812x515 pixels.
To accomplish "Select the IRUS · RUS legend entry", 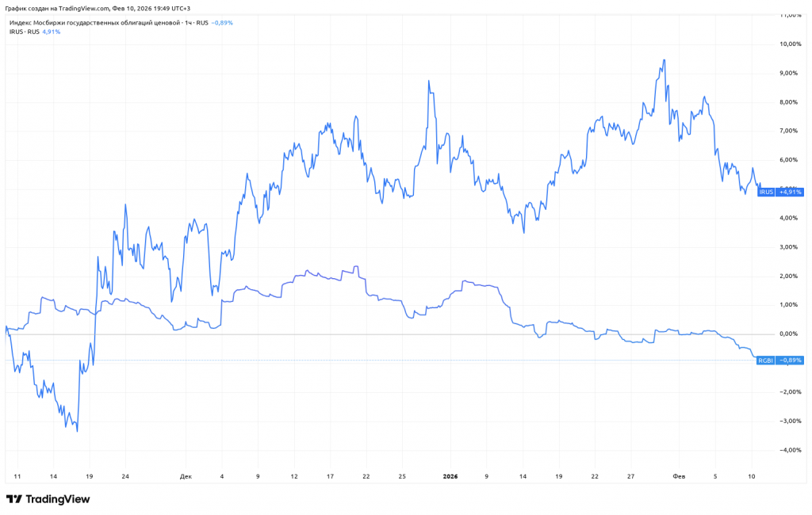I will (24, 32).
